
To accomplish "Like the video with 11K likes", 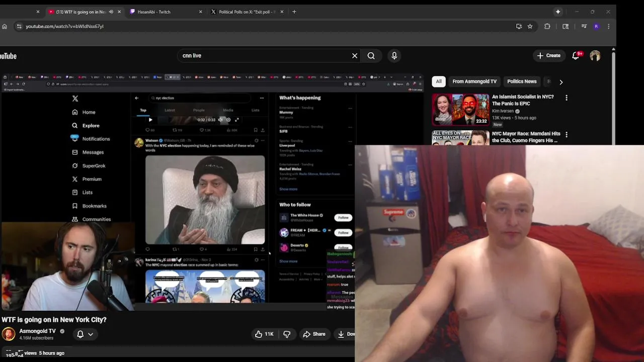I will [x=264, y=334].
